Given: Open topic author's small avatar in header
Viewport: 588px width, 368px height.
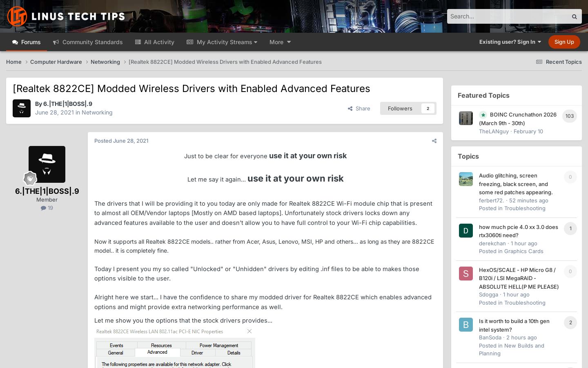Looking at the screenshot, I should 22,108.
